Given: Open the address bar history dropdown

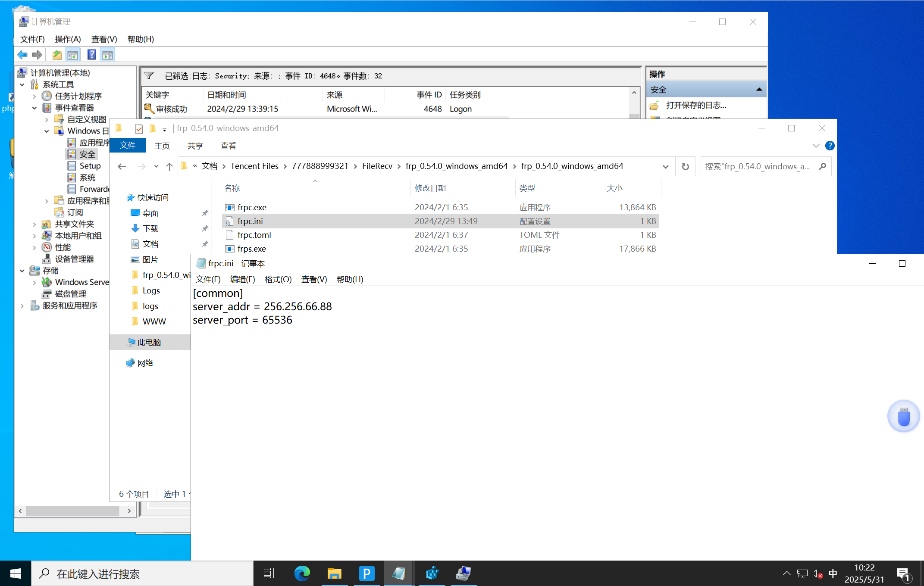Looking at the screenshot, I should coord(665,167).
